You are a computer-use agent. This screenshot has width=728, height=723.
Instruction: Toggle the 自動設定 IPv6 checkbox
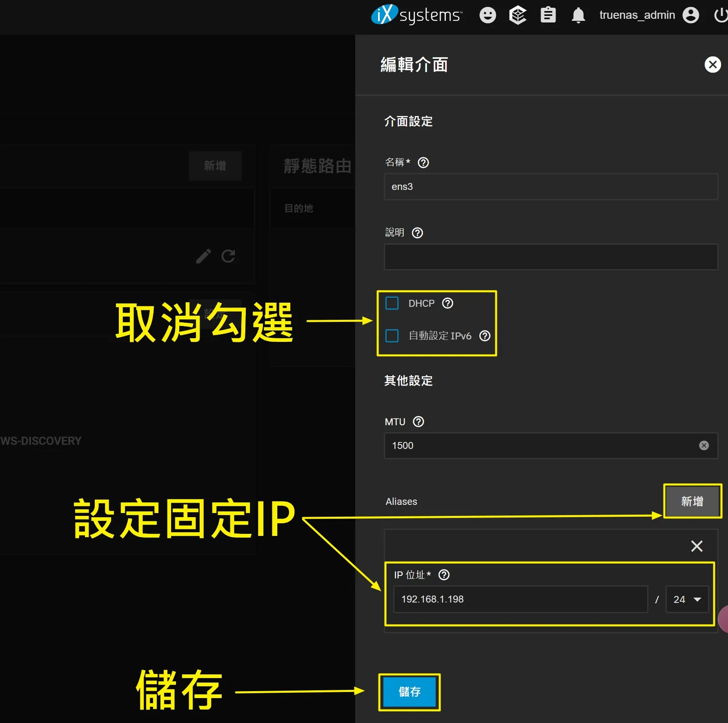point(392,336)
